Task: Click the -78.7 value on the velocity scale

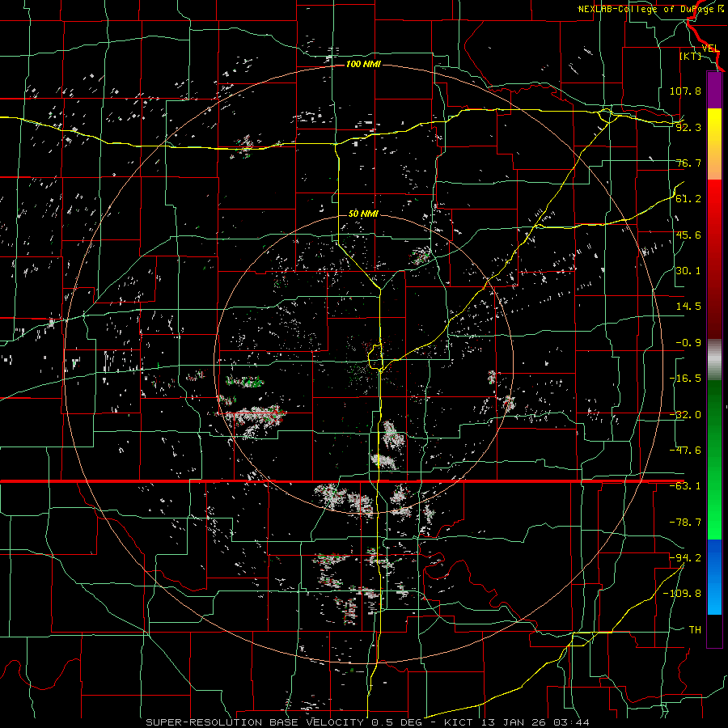Action: 685,523
